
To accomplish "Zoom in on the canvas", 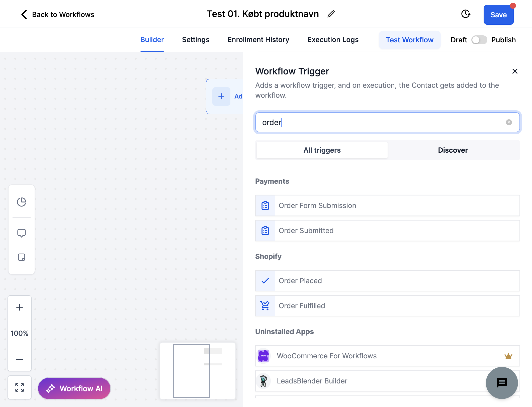I will pos(20,307).
